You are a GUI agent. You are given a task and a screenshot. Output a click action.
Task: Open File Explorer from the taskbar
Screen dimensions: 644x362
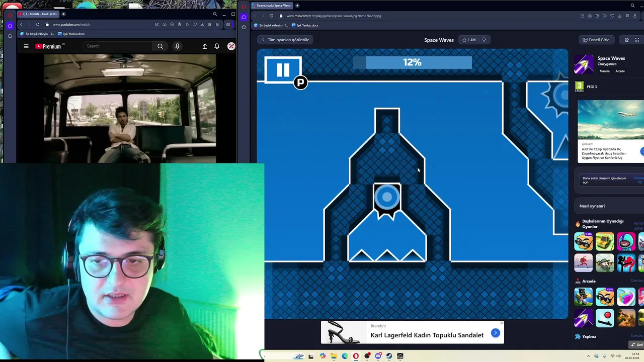tap(334, 356)
